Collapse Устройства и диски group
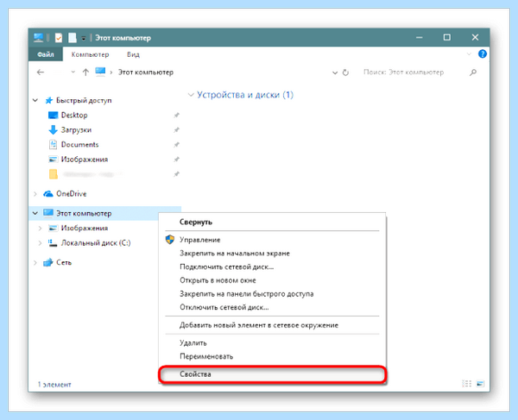This screenshot has width=518, height=420. pos(191,95)
